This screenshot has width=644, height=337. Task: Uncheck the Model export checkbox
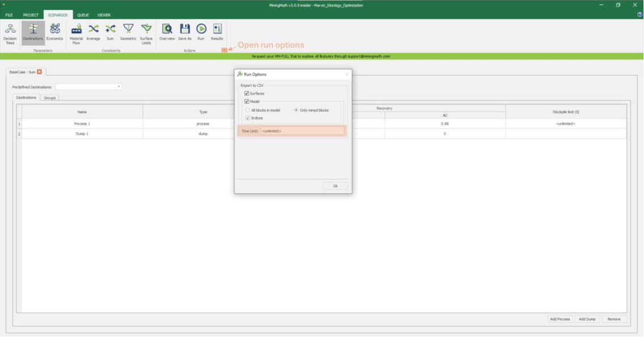tap(247, 101)
